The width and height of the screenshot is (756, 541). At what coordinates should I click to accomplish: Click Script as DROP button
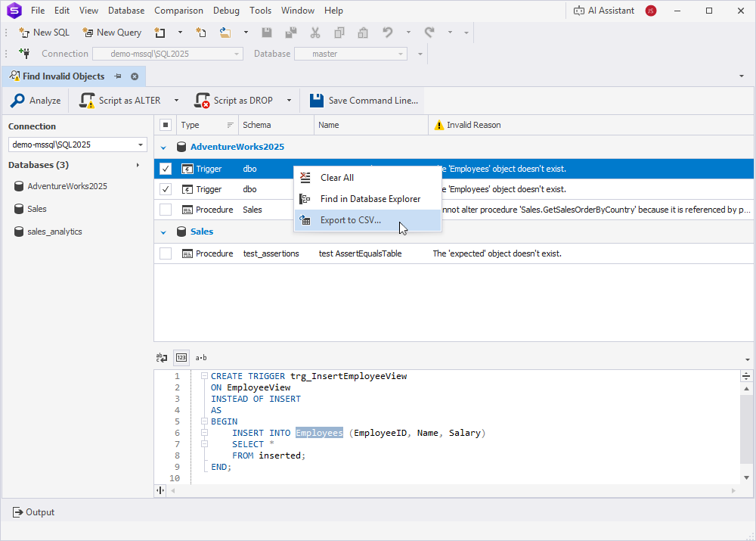click(x=234, y=101)
